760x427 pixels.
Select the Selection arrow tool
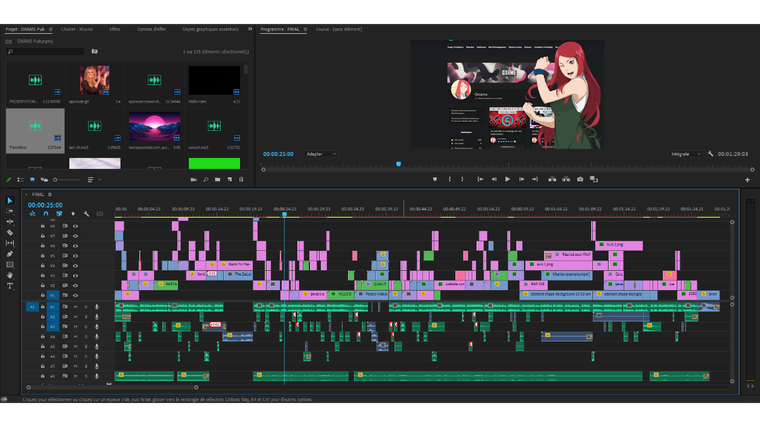(10, 201)
